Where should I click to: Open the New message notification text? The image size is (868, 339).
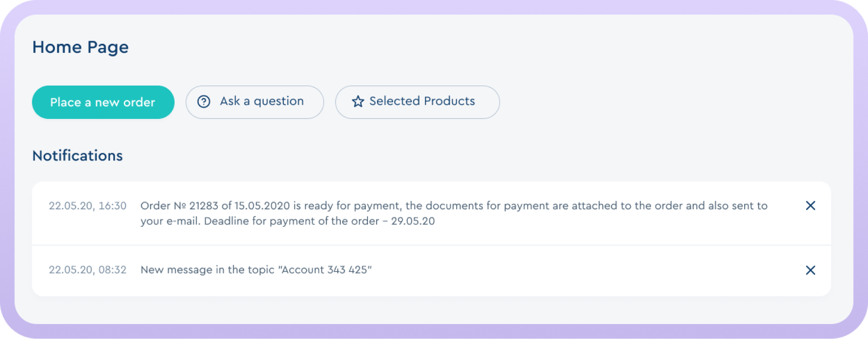tap(256, 270)
